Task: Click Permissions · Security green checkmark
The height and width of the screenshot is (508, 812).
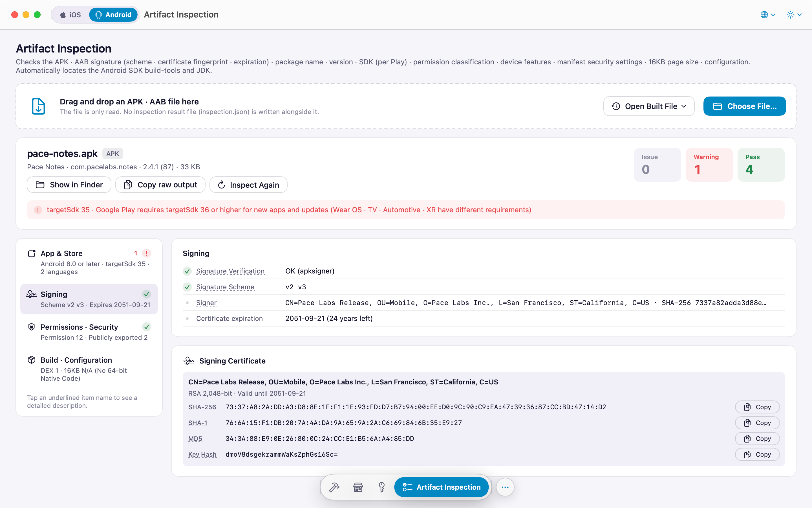Action: (x=146, y=327)
